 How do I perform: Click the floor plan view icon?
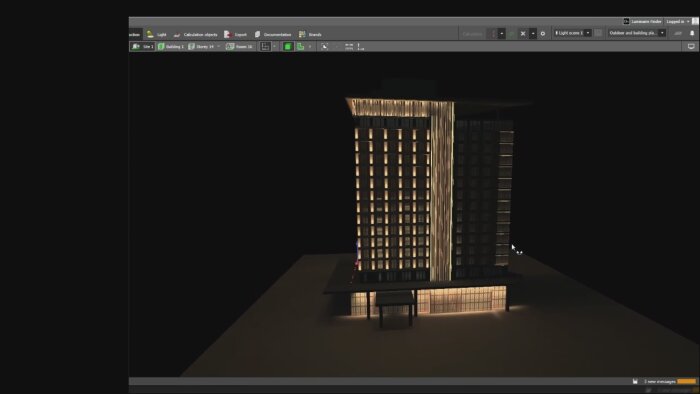(265, 46)
